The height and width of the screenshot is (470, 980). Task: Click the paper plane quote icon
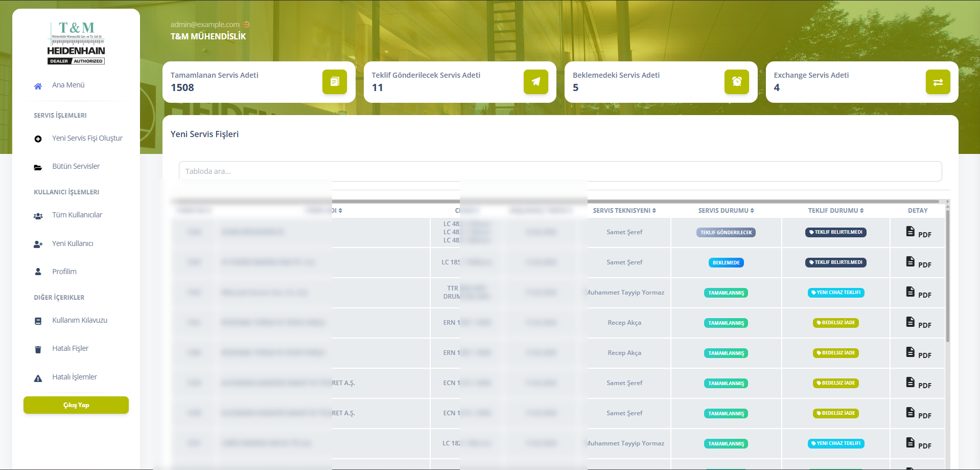pos(535,82)
